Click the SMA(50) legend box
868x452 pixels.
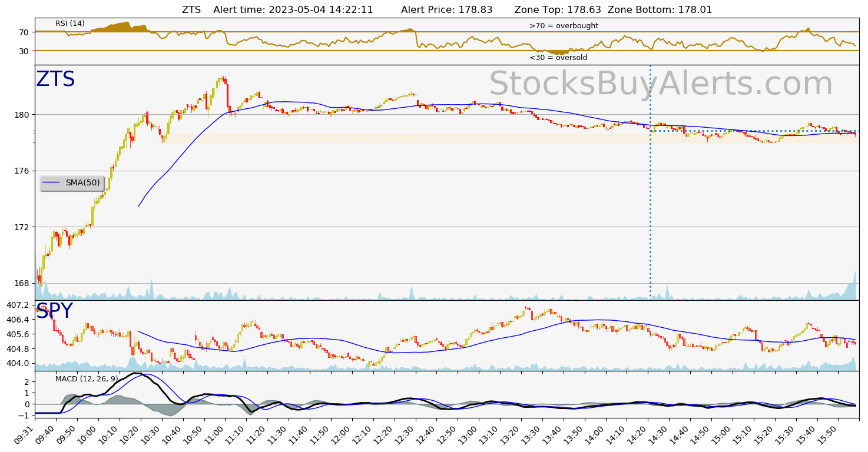72,183
